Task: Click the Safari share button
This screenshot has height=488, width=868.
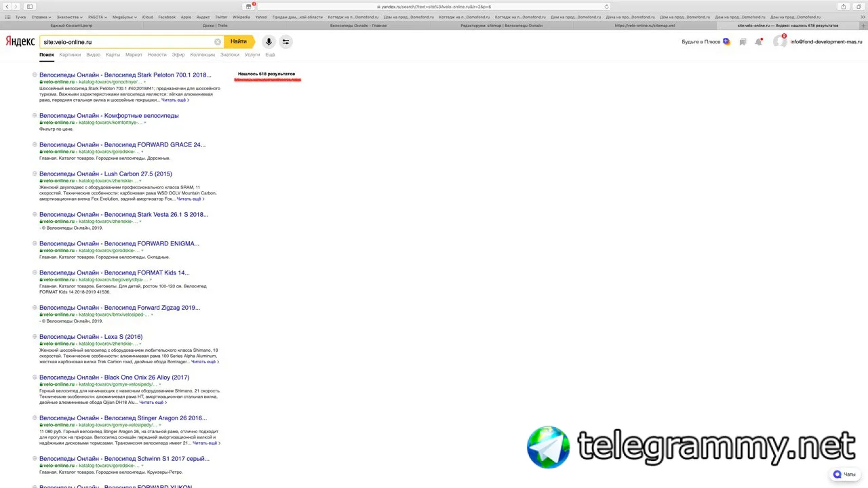Action: 844,6
